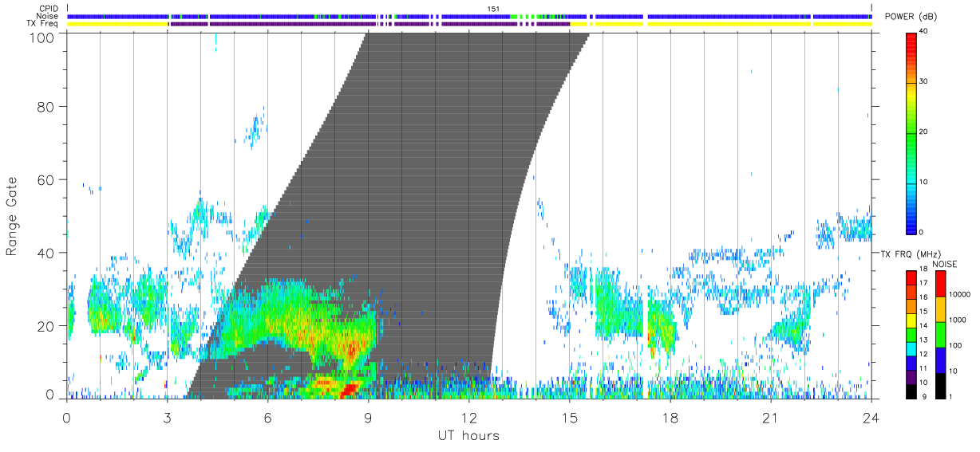The width and height of the screenshot is (980, 452).
Task: Click the 24 tick on UT hours axis
Action: point(871,416)
